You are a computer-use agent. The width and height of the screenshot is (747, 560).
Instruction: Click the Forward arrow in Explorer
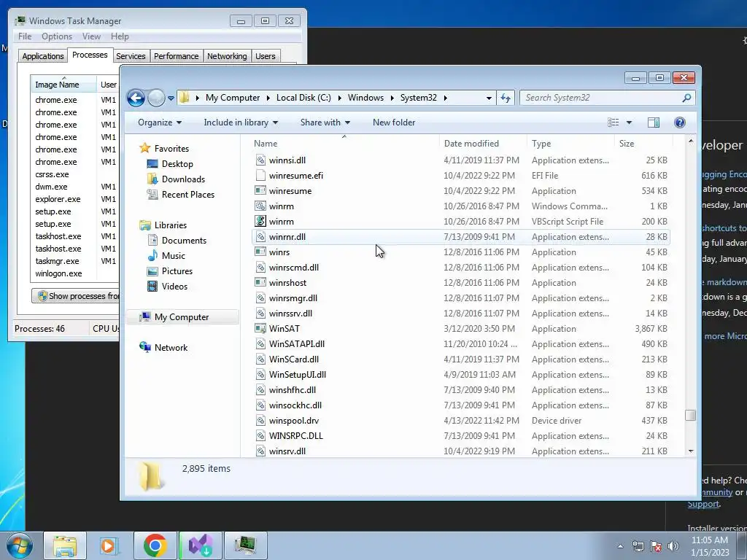click(156, 98)
